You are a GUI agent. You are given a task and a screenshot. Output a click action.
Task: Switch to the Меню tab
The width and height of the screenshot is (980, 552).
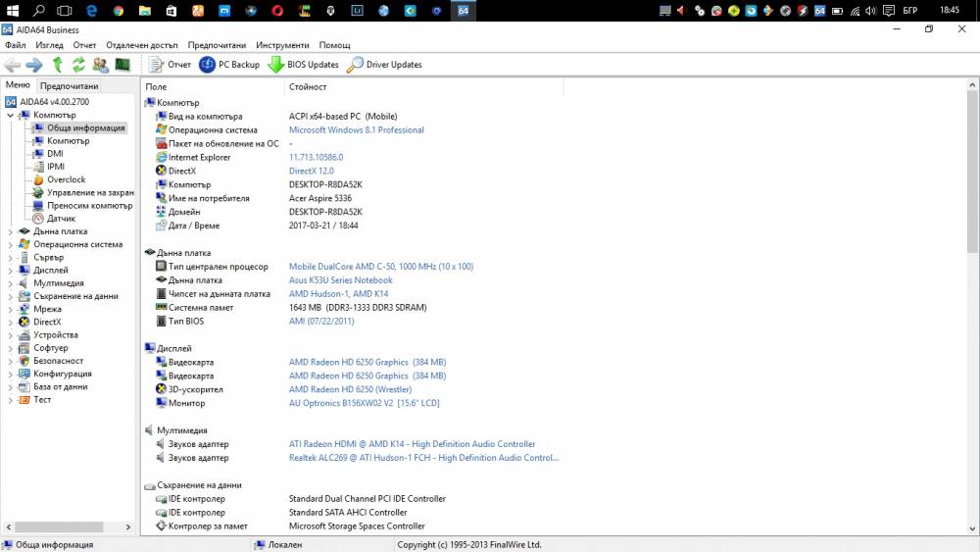18,85
